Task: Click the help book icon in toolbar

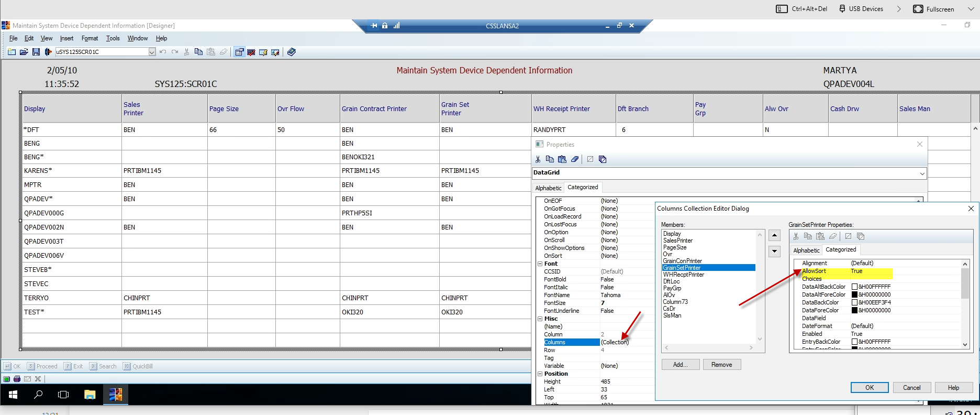Action: (292, 52)
